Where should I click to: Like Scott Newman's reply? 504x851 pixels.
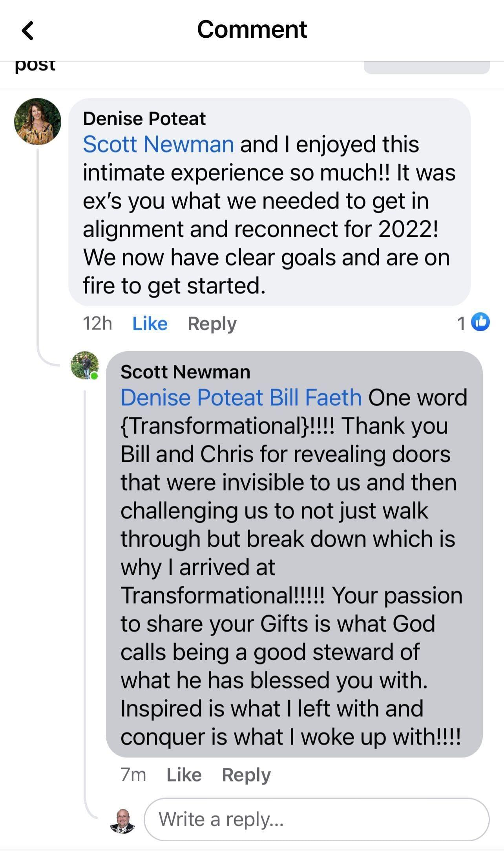pos(184,775)
